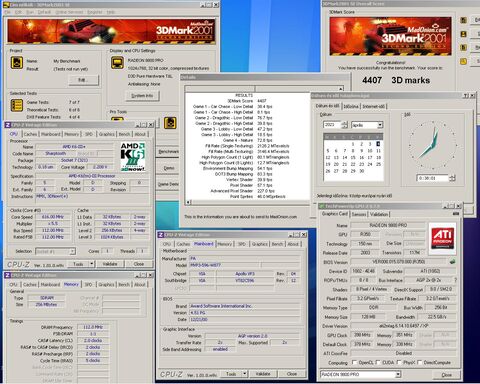Image resolution: width=480 pixels, height=384 pixels.
Task: Click the monitor icon in Display and CPU Settings
Action: click(117, 63)
